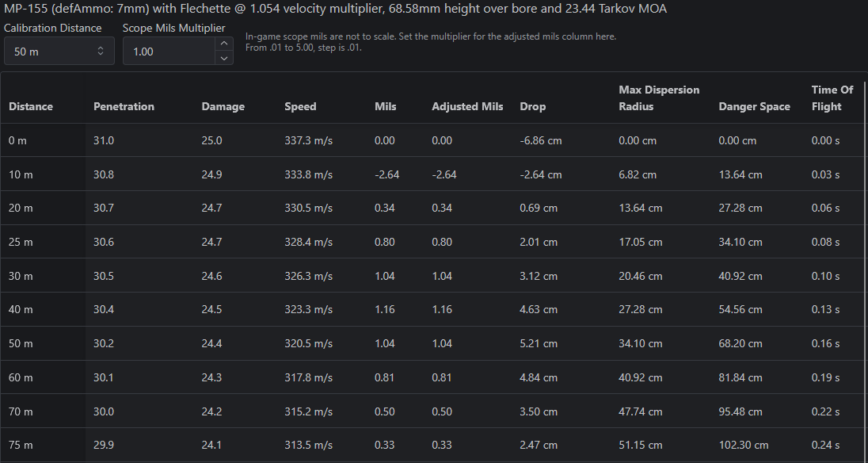Decrease Scope Mils Multiplier with down arrow
This screenshot has height=463, width=868.
click(223, 58)
